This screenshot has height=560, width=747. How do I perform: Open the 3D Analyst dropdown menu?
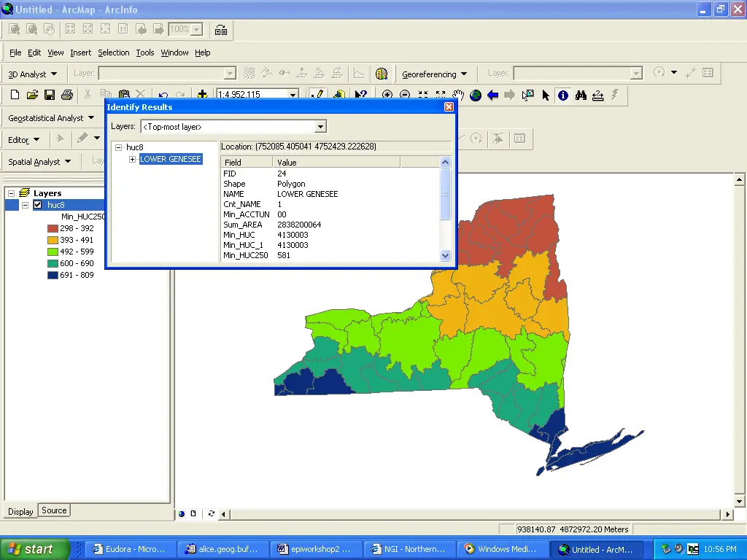pos(32,74)
